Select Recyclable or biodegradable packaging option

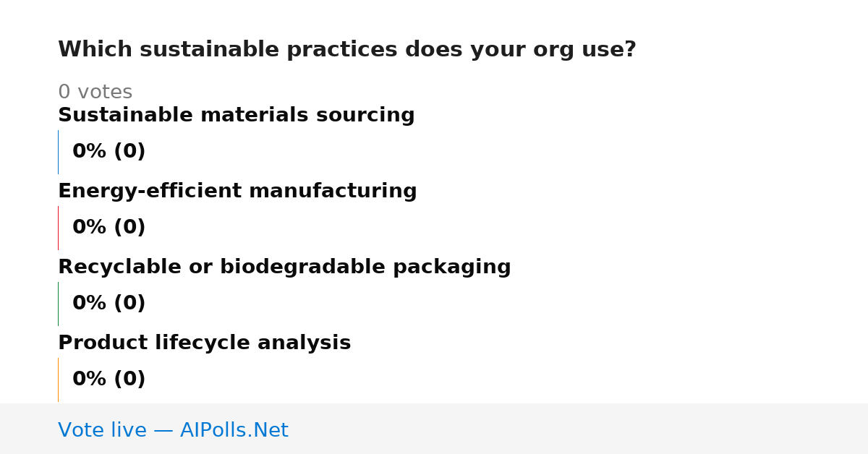point(284,267)
